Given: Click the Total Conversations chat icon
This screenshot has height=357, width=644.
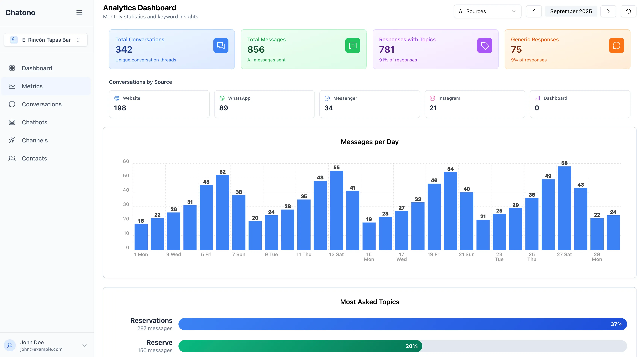Looking at the screenshot, I should pos(221,45).
